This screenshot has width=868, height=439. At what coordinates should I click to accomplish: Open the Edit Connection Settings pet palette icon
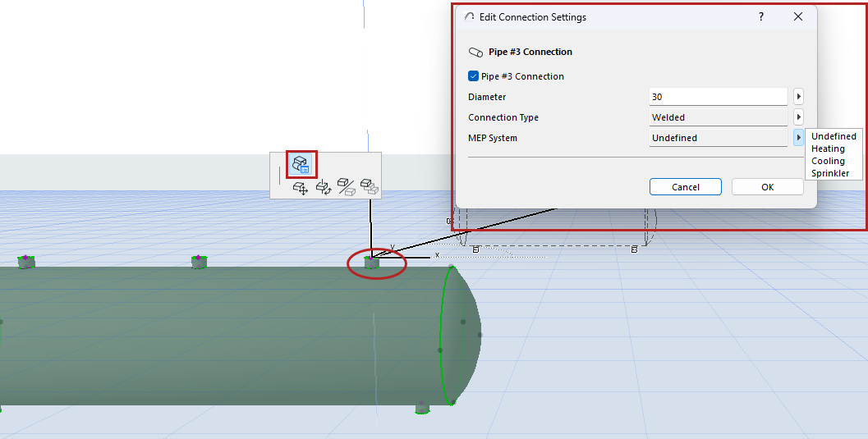(x=301, y=164)
